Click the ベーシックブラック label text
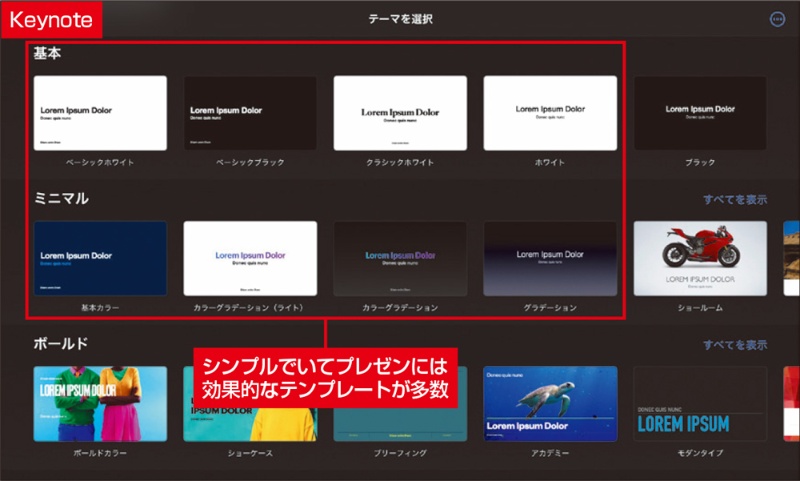This screenshot has width=800, height=481. point(250,162)
